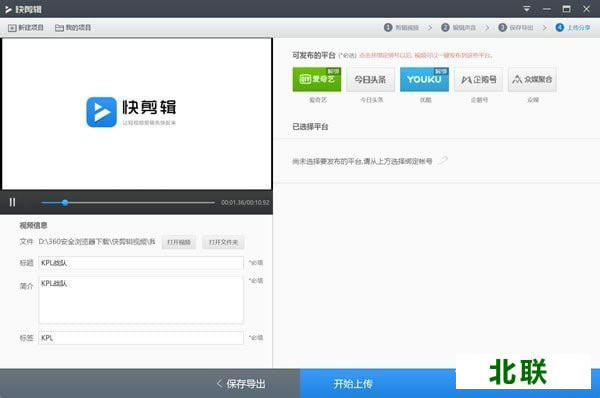This screenshot has width=600, height=398.
Task: Click the playback progress slider handle
Action: pyautogui.click(x=65, y=202)
